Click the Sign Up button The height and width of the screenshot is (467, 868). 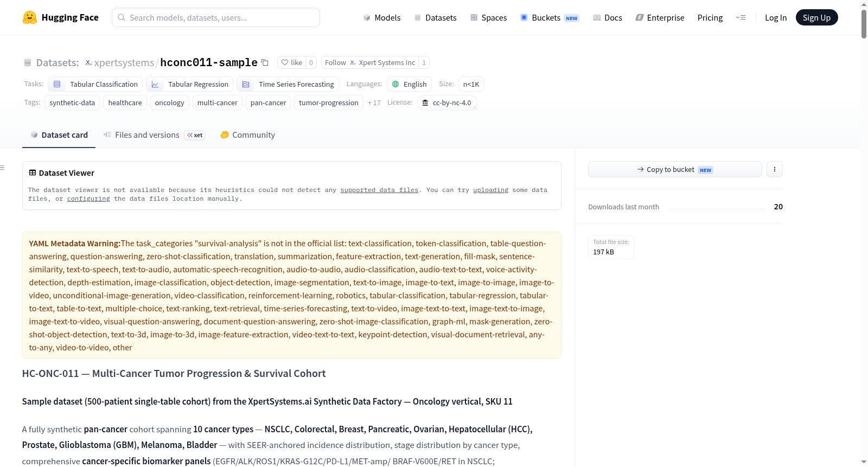tap(816, 17)
